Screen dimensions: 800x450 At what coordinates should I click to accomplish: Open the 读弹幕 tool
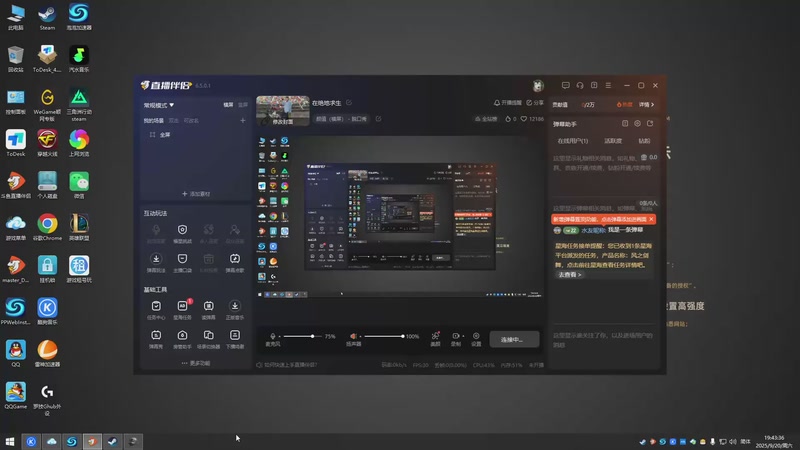(209, 309)
